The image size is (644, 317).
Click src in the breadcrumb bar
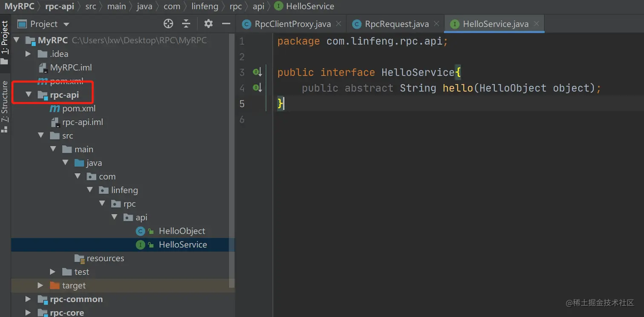coord(91,6)
